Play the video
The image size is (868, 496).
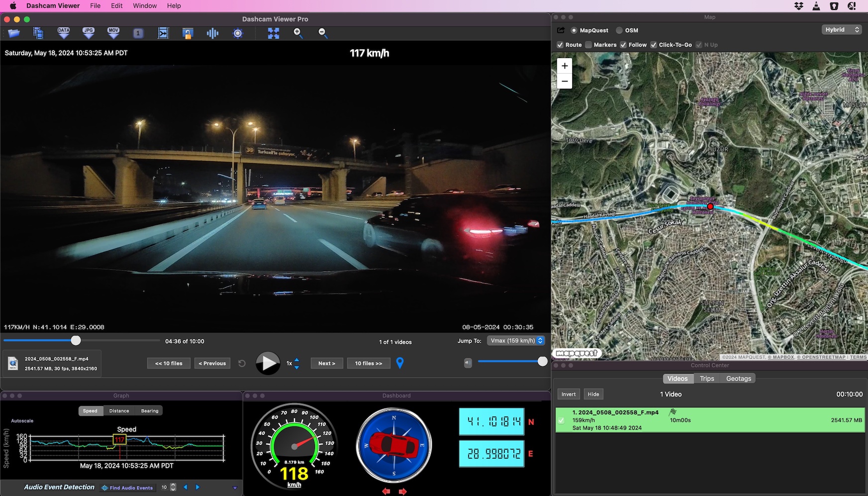click(x=268, y=364)
